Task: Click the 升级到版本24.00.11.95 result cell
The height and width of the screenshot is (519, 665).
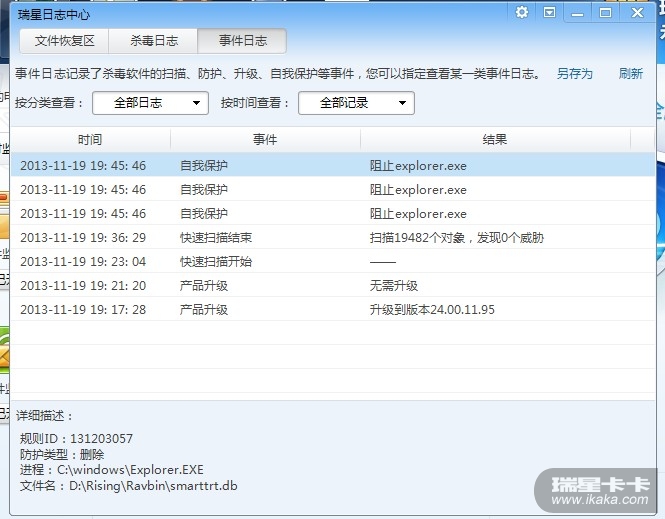Action: (432, 310)
